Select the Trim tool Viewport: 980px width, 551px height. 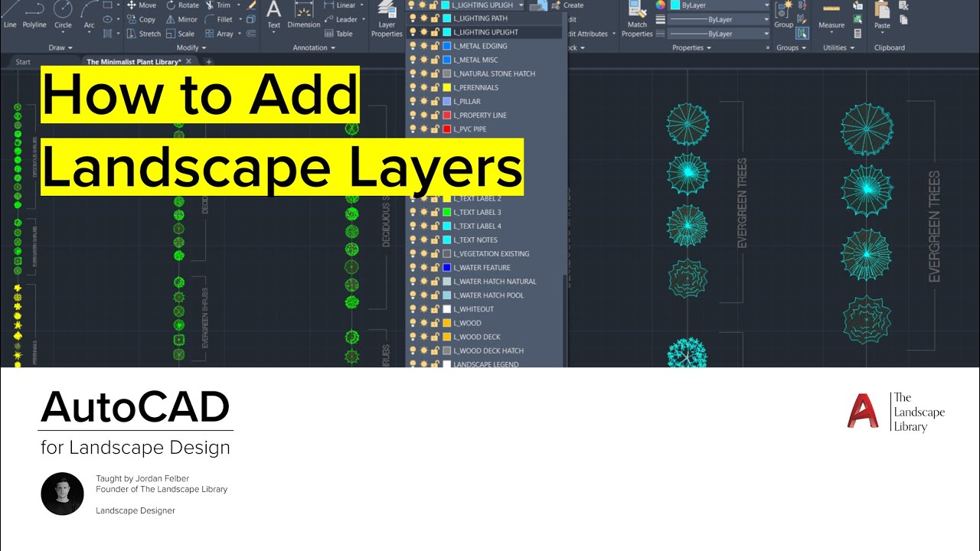[217, 5]
